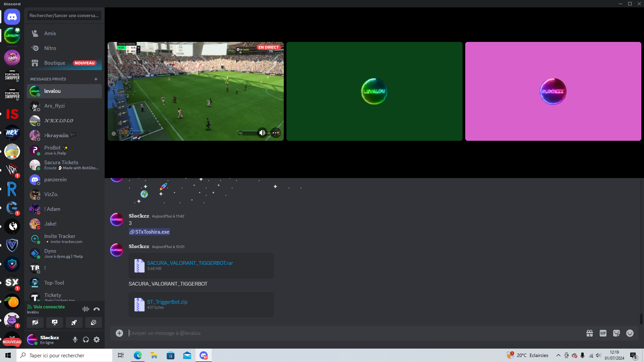The height and width of the screenshot is (362, 644).
Task: Select the levalou green call tile
Action: 374,91
